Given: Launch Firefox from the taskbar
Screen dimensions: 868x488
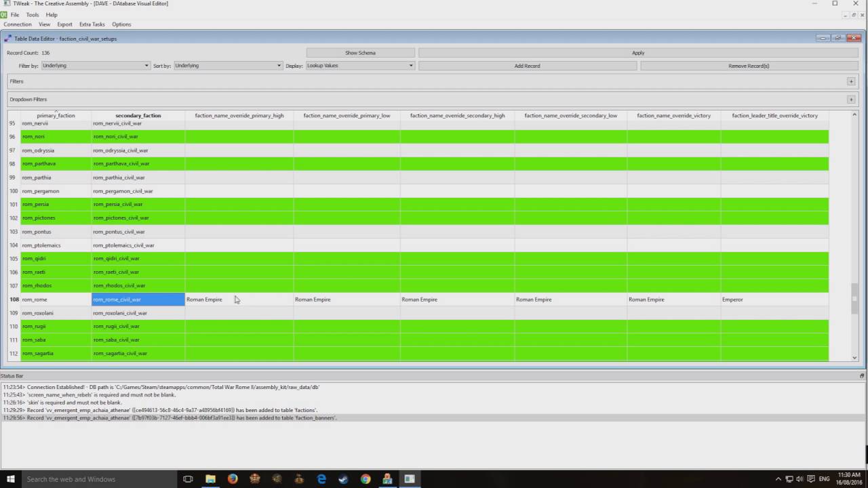Looking at the screenshot, I should 233,479.
